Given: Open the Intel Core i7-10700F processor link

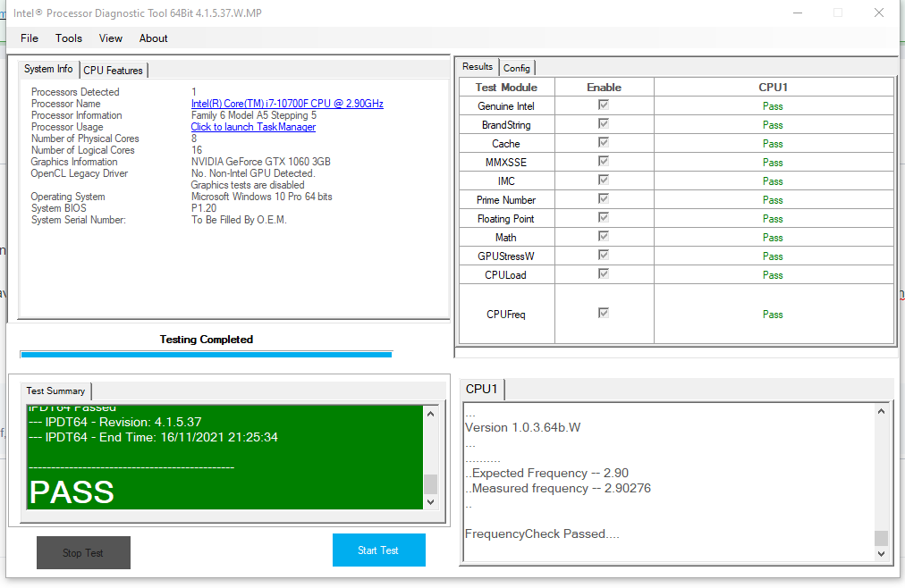Looking at the screenshot, I should [x=287, y=104].
